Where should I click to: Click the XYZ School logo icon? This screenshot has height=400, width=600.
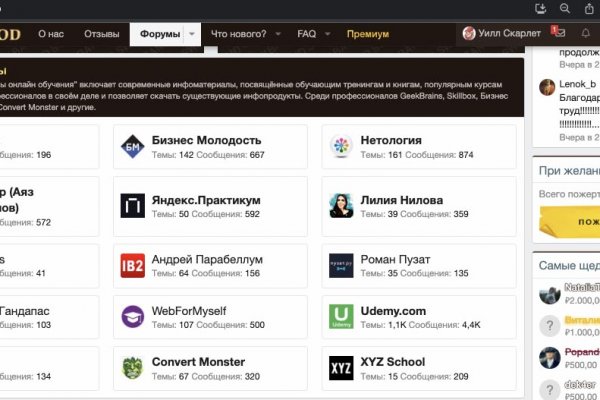pyautogui.click(x=341, y=370)
